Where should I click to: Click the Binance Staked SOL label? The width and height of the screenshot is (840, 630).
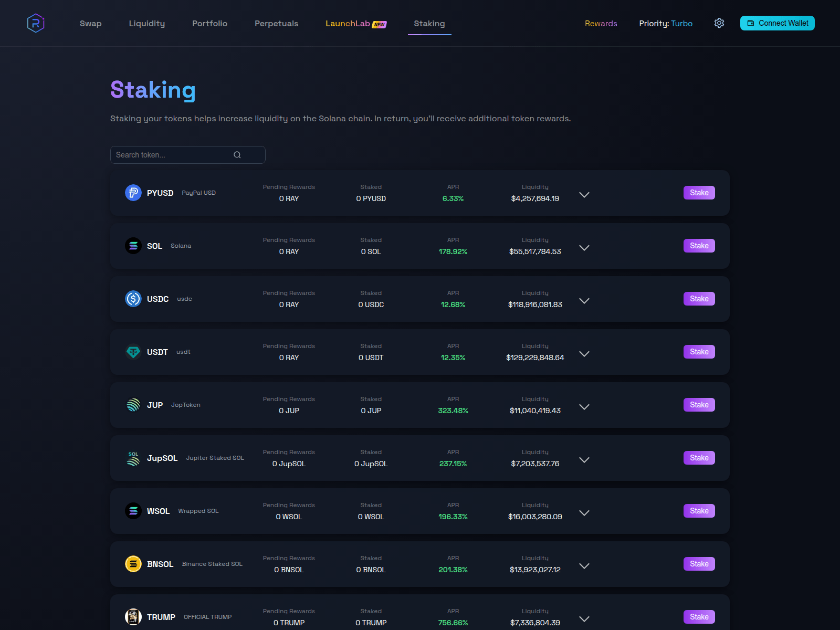(212, 564)
